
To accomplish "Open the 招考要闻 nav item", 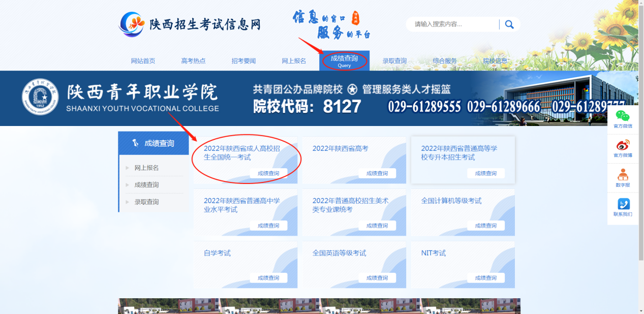I will (x=243, y=61).
